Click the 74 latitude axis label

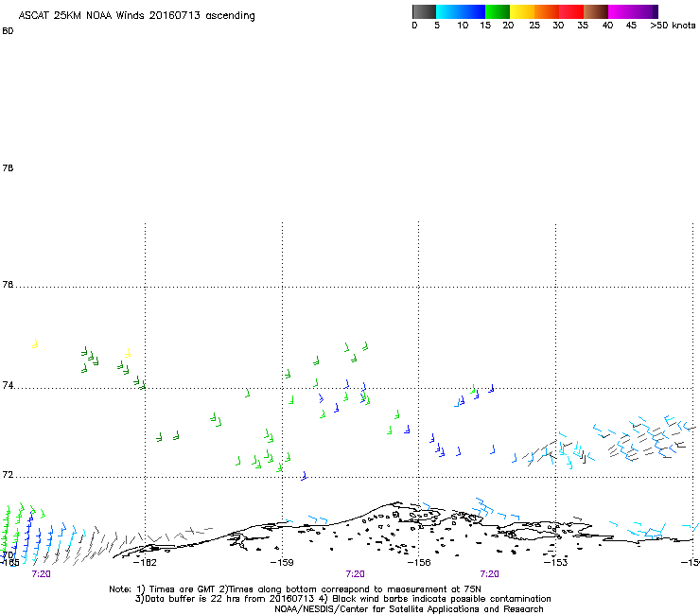tap(8, 385)
